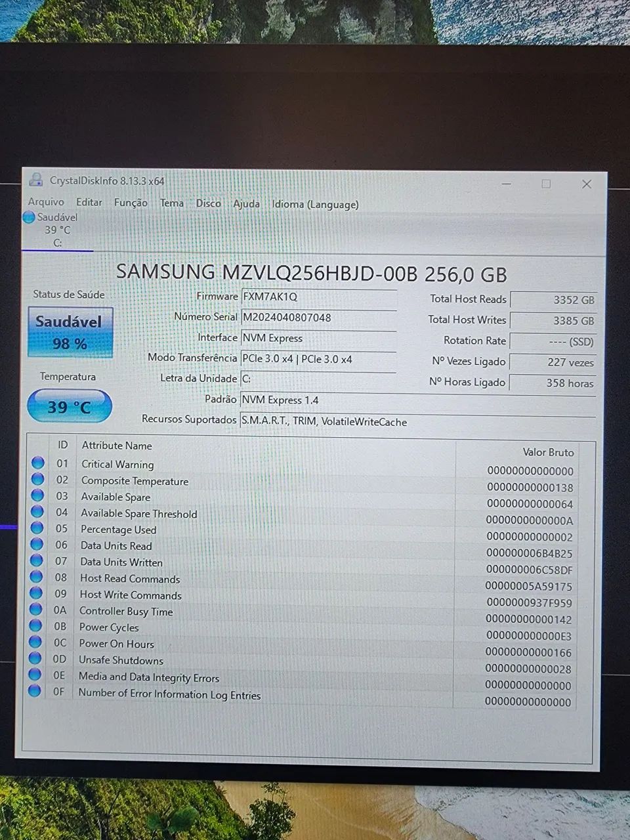Screen dimensions: 630x840
Task: Click the 39 °C temperature indicator
Action: pos(69,406)
